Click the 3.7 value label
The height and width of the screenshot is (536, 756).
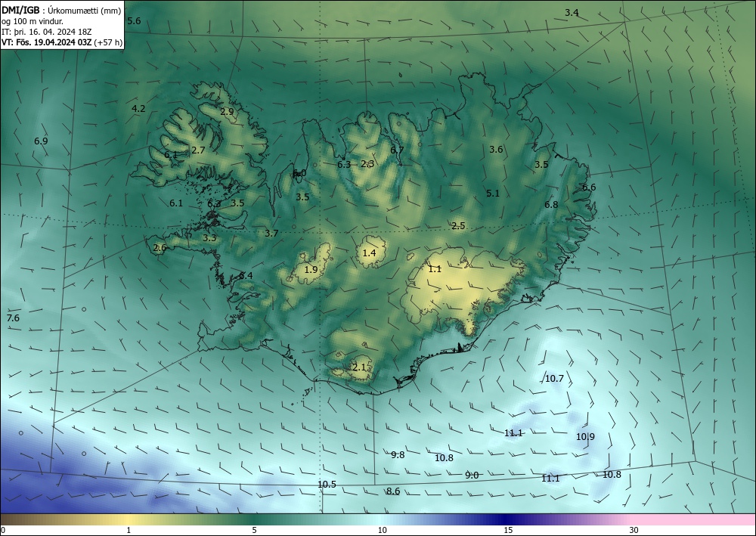point(271,234)
